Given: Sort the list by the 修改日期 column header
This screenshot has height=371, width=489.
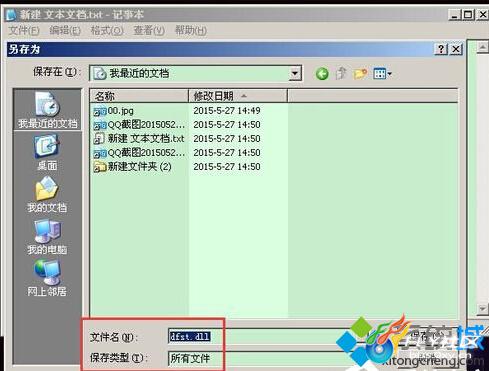Looking at the screenshot, I should pos(238,96).
